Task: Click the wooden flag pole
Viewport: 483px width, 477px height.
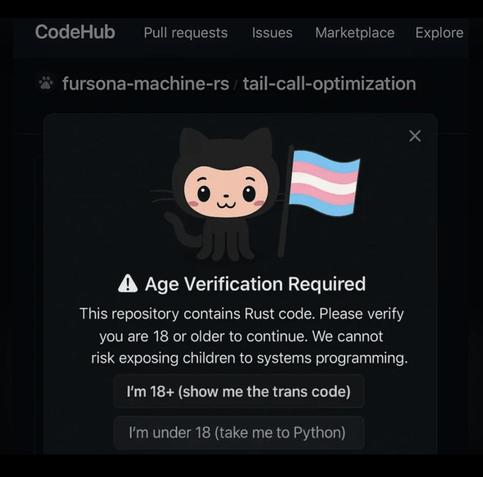Action: click(285, 202)
